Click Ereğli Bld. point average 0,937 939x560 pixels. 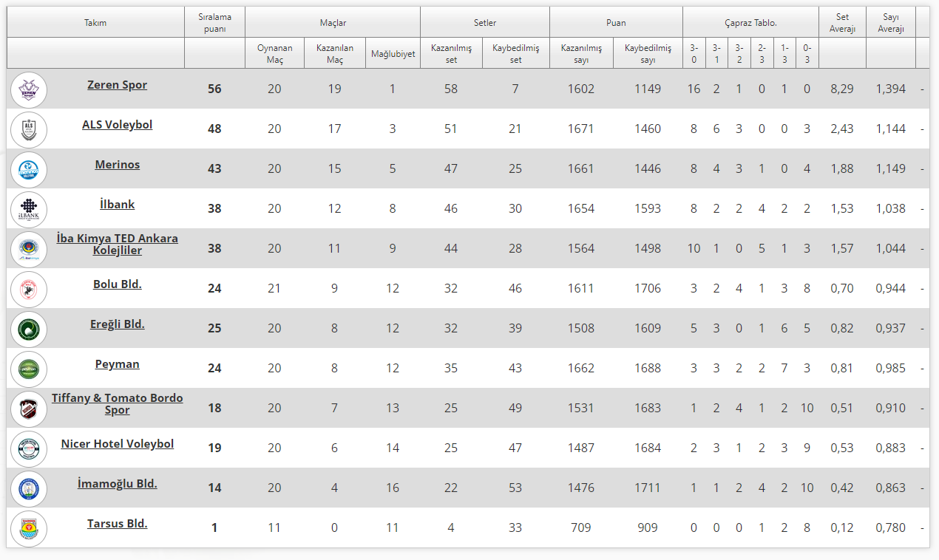[890, 328]
